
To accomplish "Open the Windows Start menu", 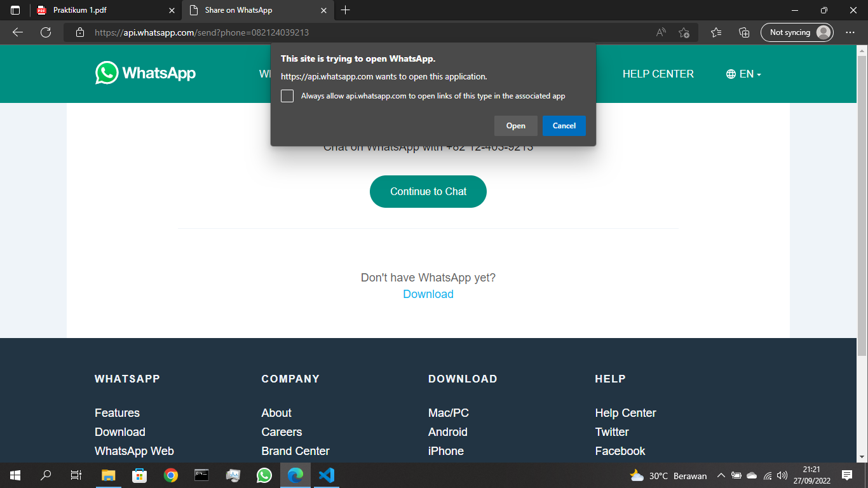I will coord(15,475).
